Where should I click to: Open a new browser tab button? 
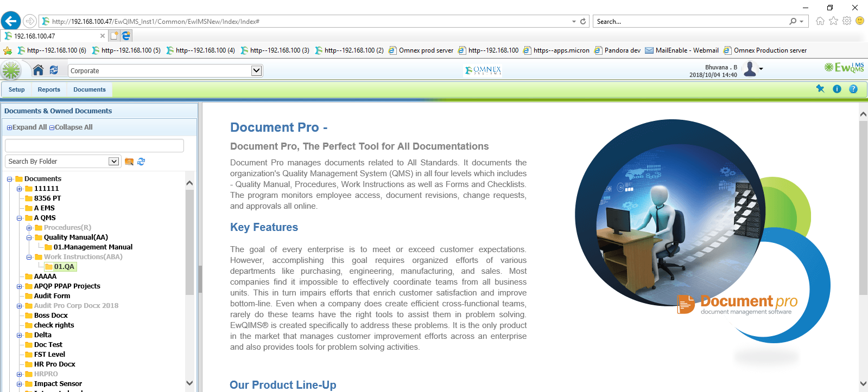pos(114,36)
